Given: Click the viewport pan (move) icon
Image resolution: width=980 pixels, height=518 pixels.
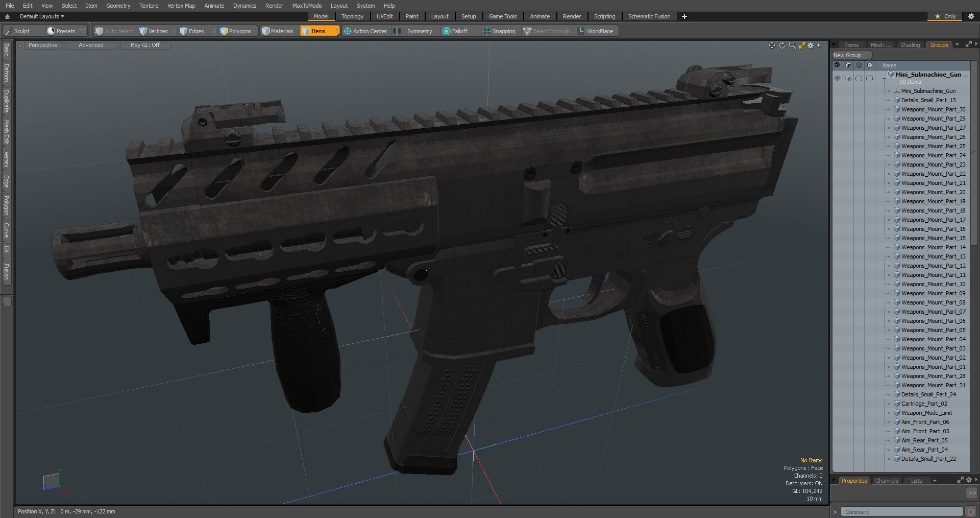Looking at the screenshot, I should (x=772, y=45).
